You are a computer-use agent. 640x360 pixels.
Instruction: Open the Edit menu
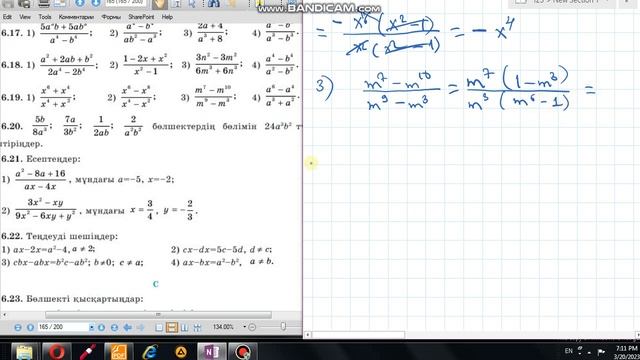tap(7, 17)
